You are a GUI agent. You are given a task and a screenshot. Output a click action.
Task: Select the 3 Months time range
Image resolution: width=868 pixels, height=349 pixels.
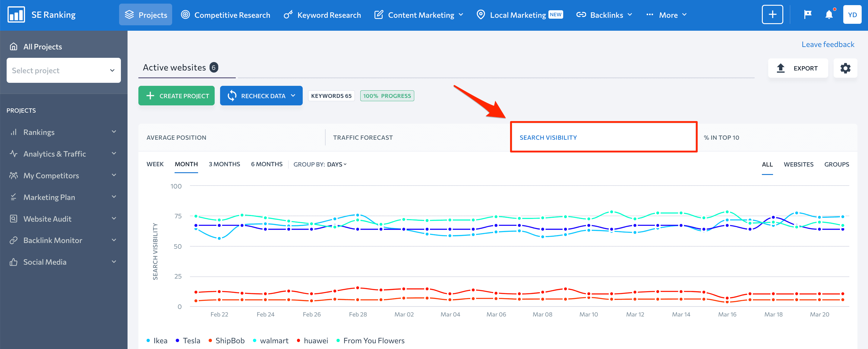pos(224,164)
